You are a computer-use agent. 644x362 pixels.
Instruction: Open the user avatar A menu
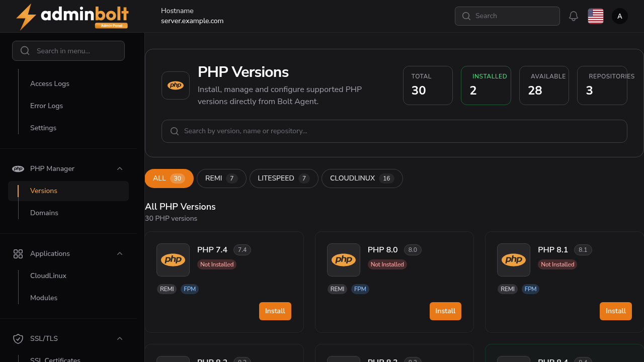(620, 16)
